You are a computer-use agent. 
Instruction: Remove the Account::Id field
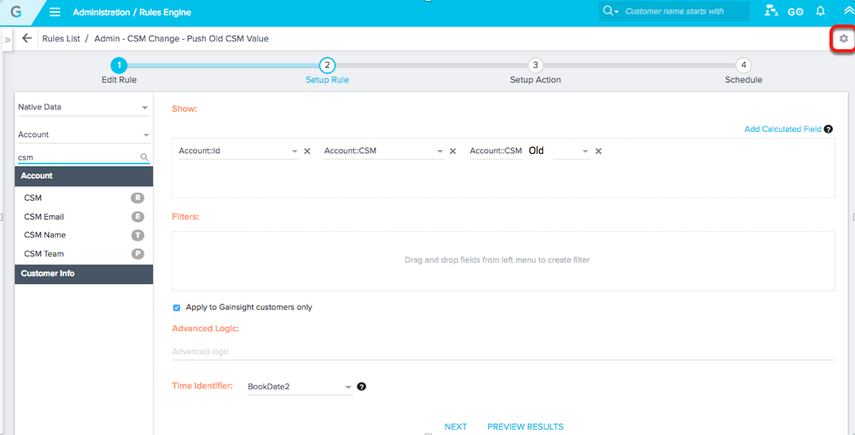click(307, 151)
